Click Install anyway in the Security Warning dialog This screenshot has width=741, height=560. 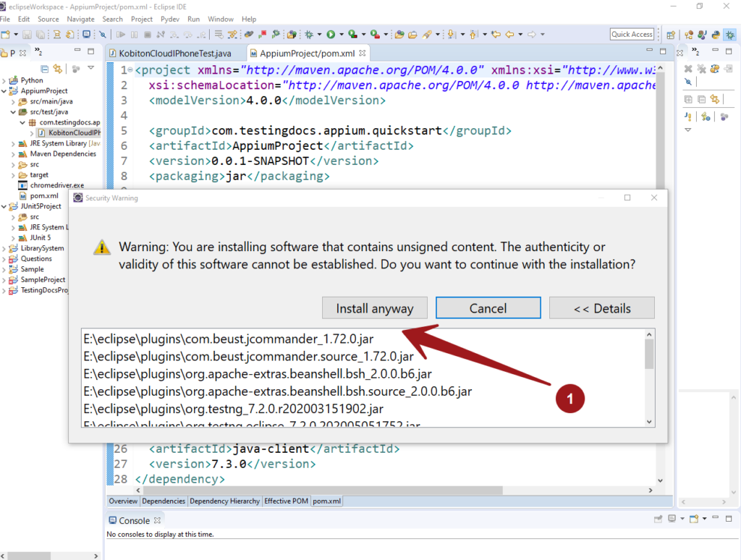click(374, 307)
